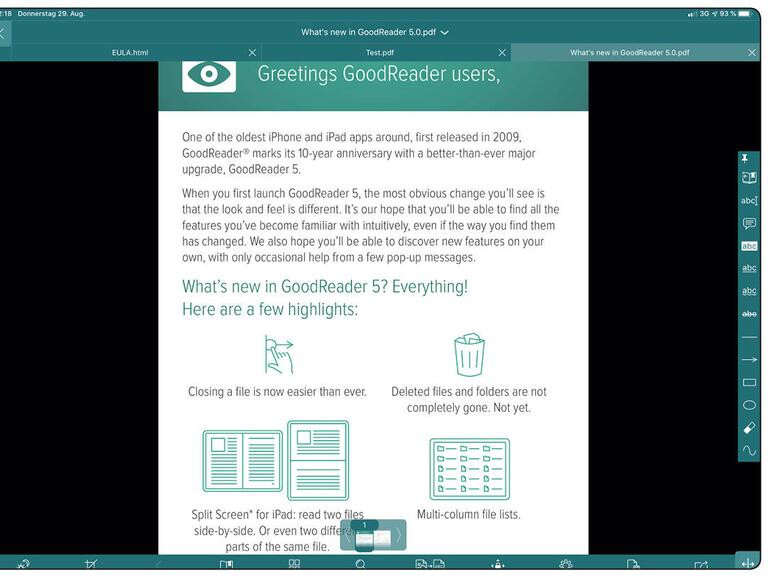Open the bookmark/book icon in annotation toolbar
The width and height of the screenshot is (770, 578).
(x=749, y=178)
